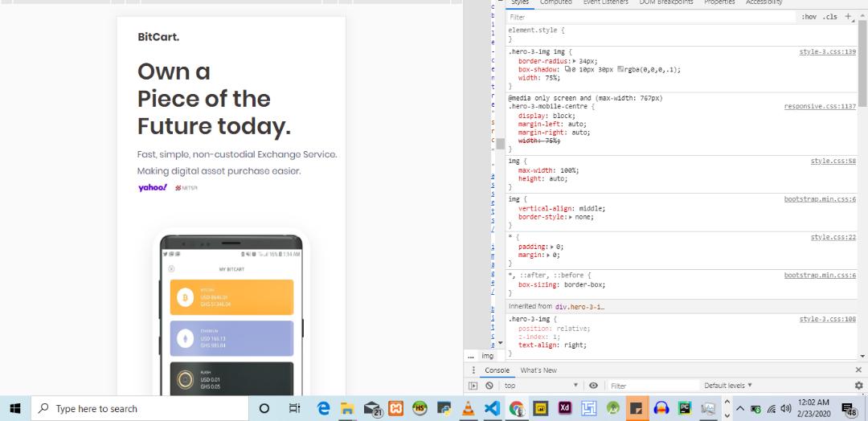Open the Action Center notifications icon
868x421 pixels.
(849, 410)
